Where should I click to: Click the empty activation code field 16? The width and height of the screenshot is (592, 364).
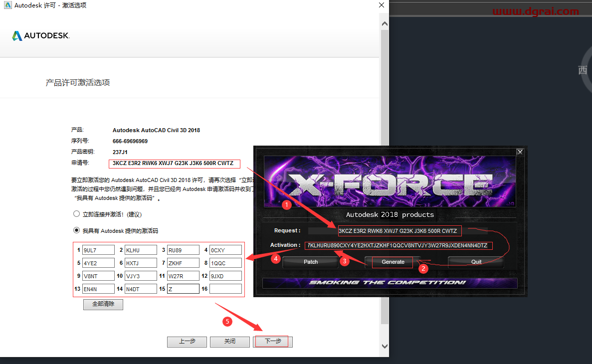[x=225, y=289]
